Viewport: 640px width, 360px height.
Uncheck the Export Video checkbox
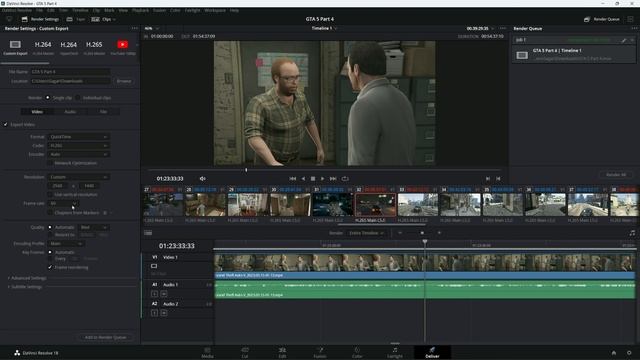[6, 124]
